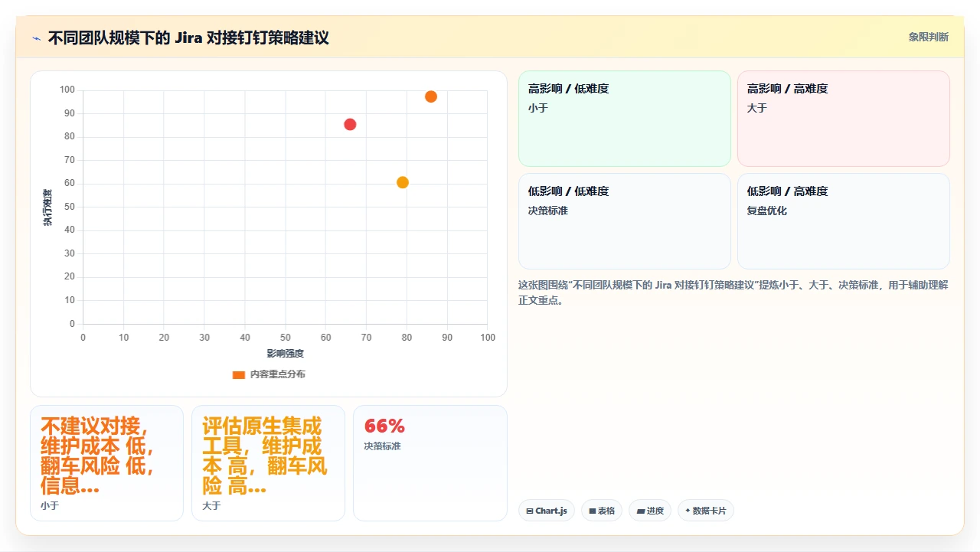Click the 数据卡片 chip icon

click(688, 511)
